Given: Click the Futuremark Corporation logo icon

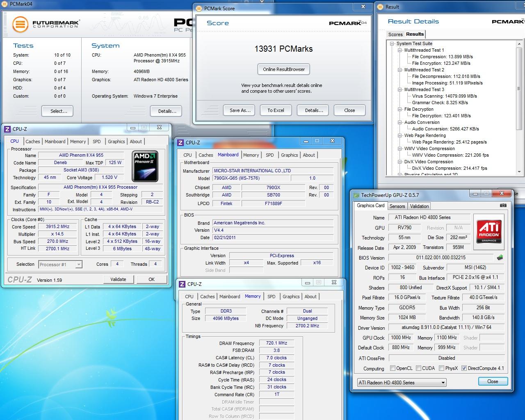Looking at the screenshot, I should point(20,24).
